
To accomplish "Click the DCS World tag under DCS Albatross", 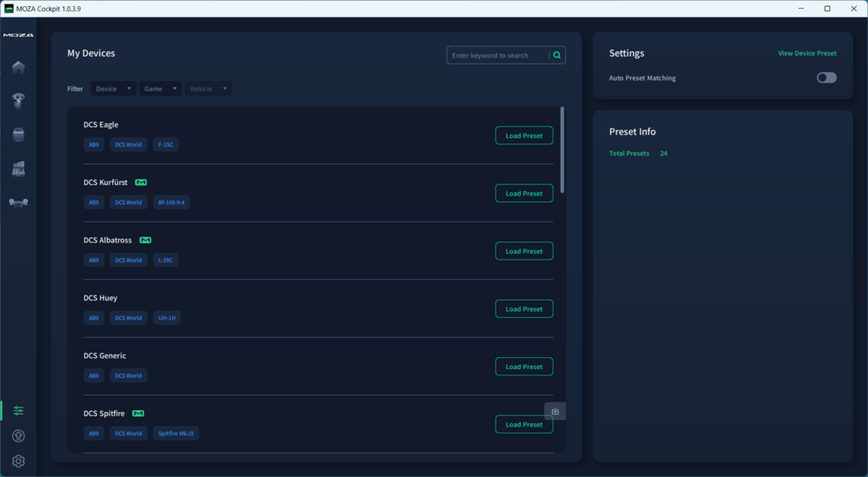I will (128, 260).
